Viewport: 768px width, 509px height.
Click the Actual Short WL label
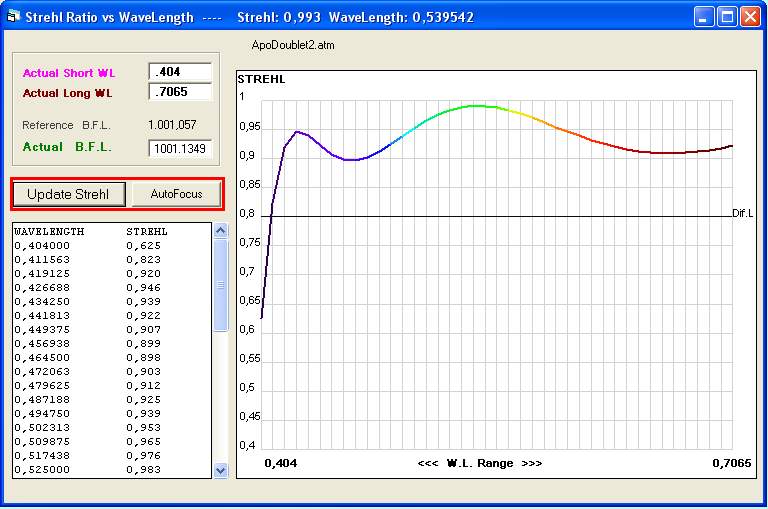click(69, 73)
